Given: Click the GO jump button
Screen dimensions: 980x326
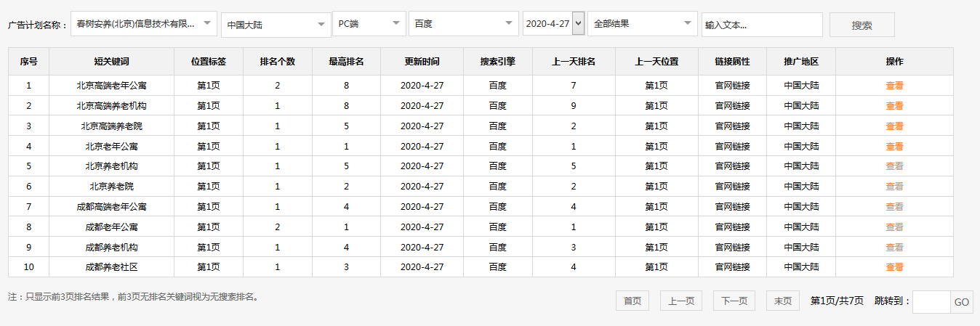Looking at the screenshot, I should pos(962,302).
